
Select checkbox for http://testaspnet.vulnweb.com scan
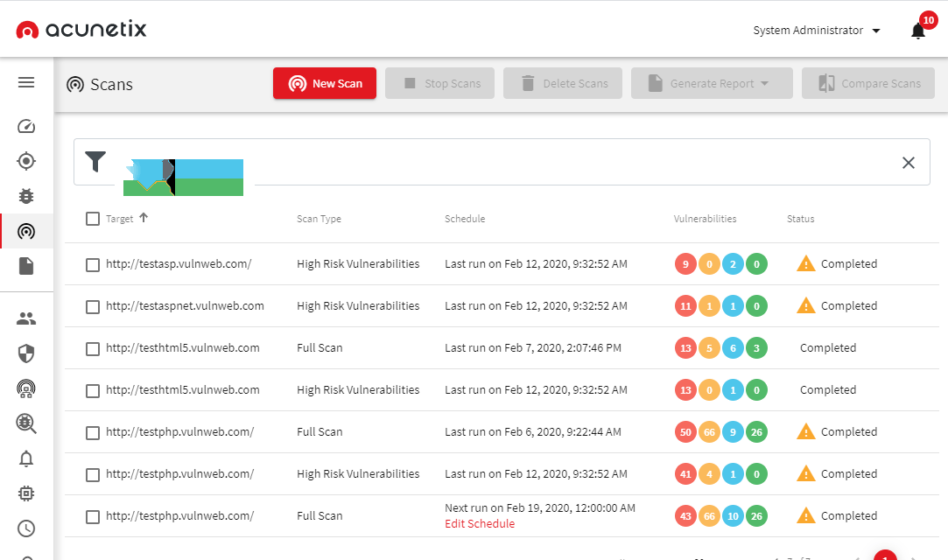93,307
